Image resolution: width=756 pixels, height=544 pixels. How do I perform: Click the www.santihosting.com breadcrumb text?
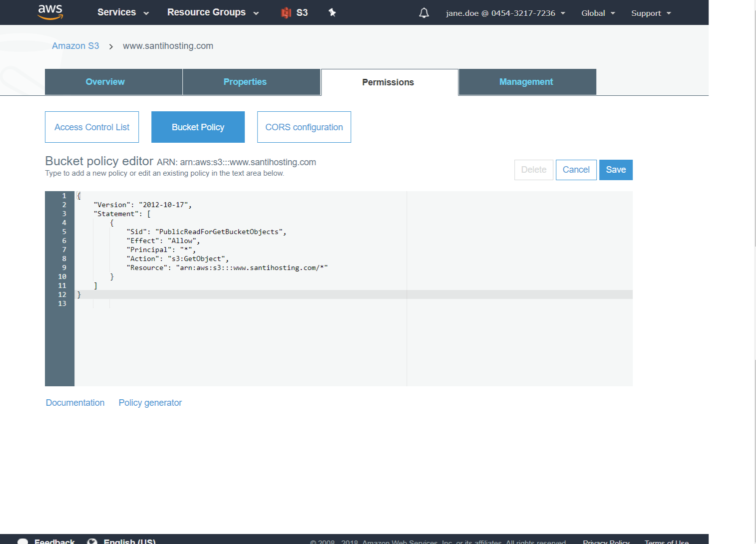point(168,46)
